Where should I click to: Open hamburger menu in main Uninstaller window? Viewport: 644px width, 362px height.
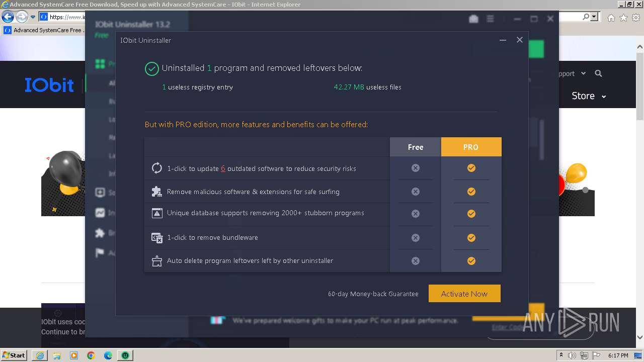click(x=491, y=19)
